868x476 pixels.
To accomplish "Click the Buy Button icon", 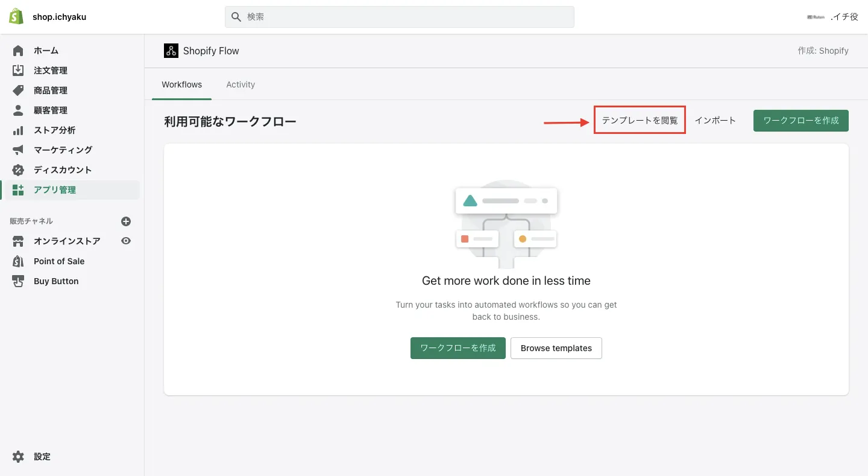I will [18, 281].
